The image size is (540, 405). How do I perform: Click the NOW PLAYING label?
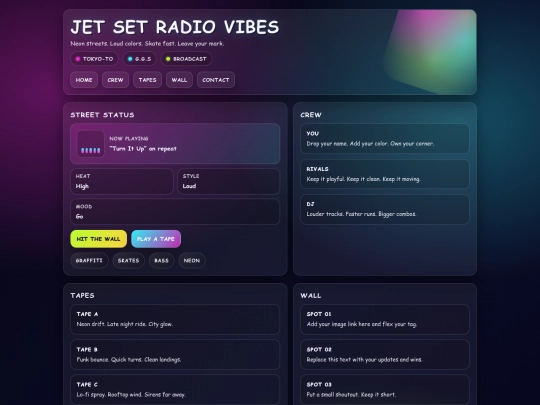129,138
